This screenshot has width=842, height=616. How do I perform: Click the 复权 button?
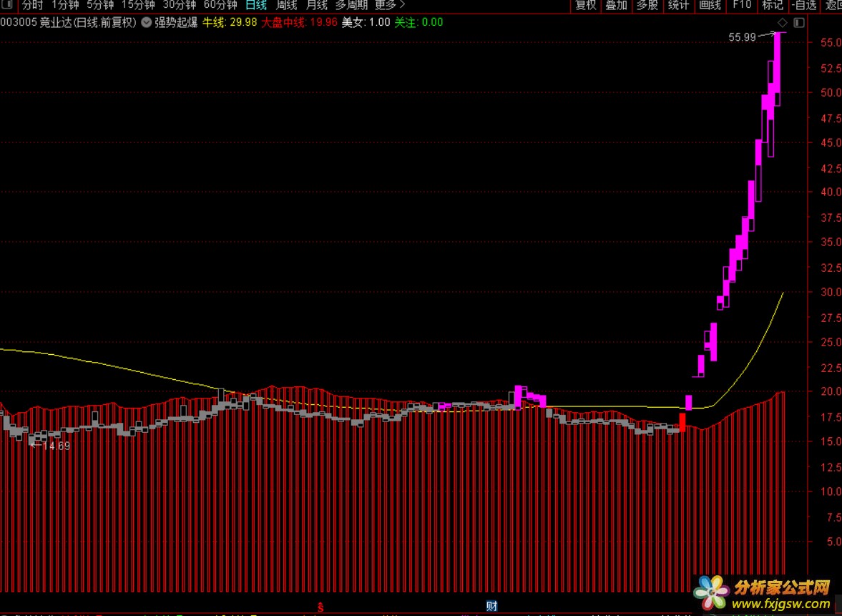[x=585, y=5]
